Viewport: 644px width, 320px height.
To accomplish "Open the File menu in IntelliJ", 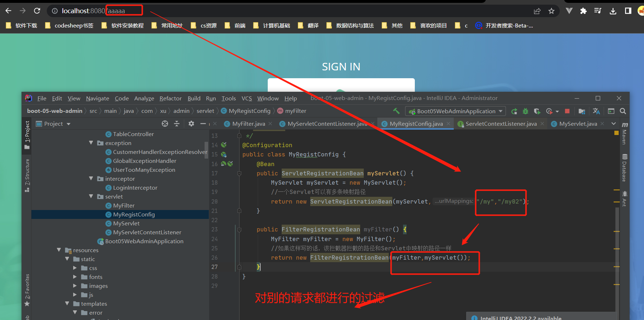I will [x=42, y=98].
